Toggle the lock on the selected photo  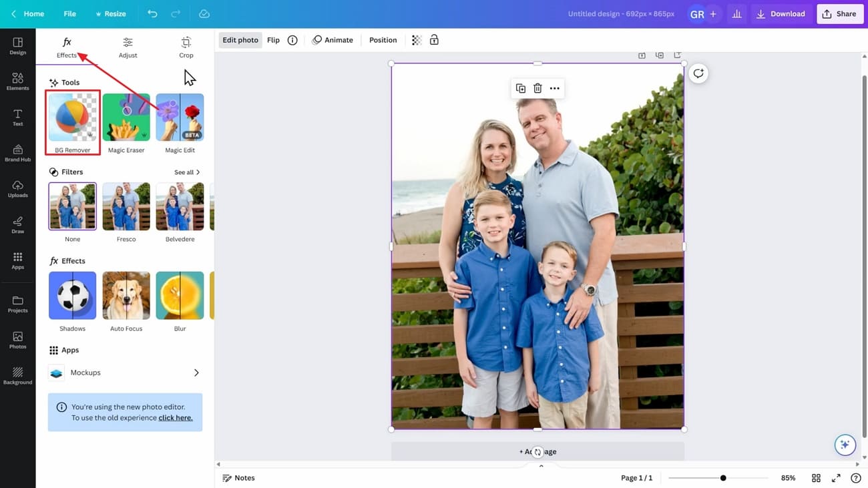click(434, 40)
